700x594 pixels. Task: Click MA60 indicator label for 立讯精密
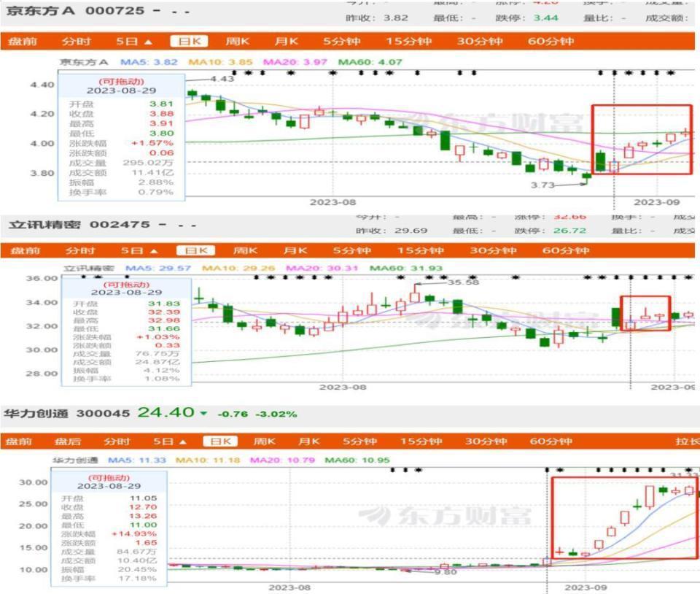tap(406, 269)
